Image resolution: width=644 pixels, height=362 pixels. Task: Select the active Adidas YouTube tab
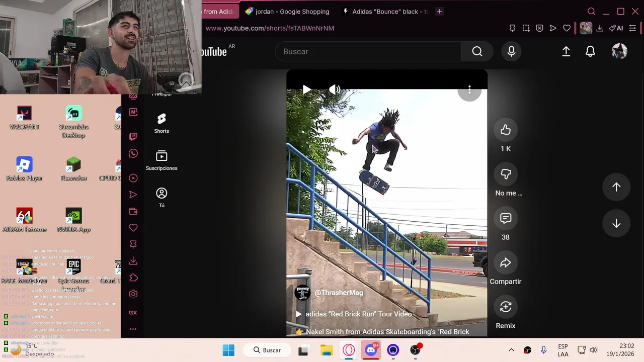click(x=220, y=12)
